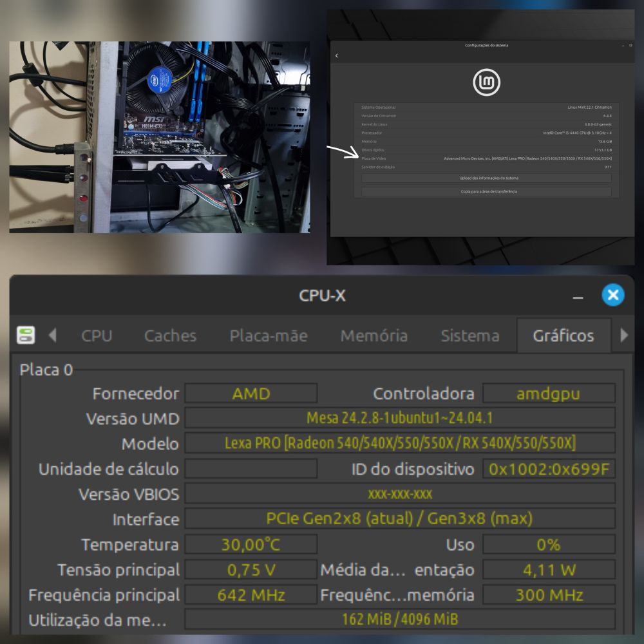This screenshot has height=644, width=644.
Task: Click the Placa 0 group label
Action: point(46,370)
